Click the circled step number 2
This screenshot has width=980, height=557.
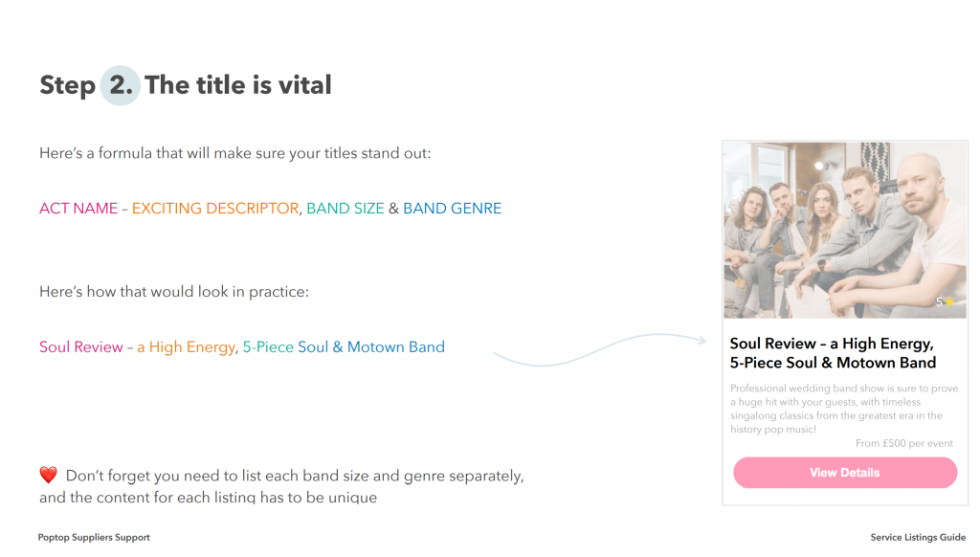tap(121, 85)
